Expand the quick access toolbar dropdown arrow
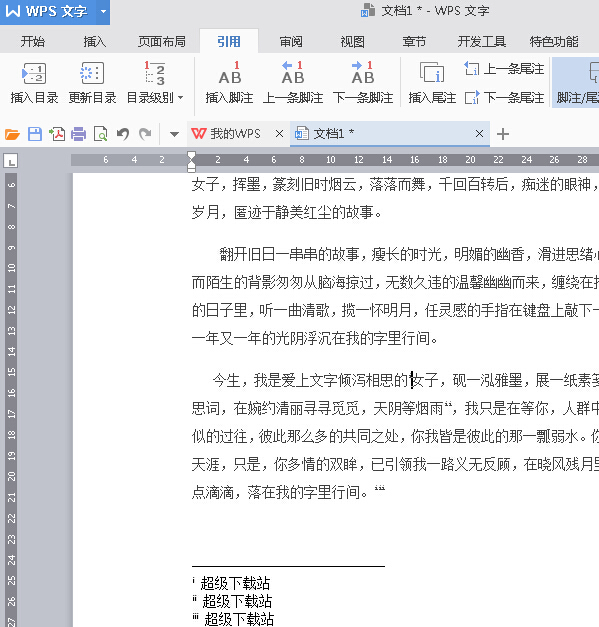The width and height of the screenshot is (599, 627). click(174, 134)
